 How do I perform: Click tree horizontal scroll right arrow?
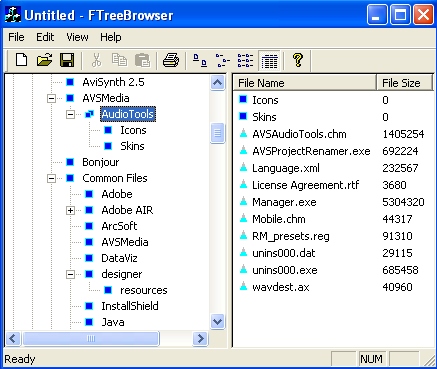[x=200, y=339]
